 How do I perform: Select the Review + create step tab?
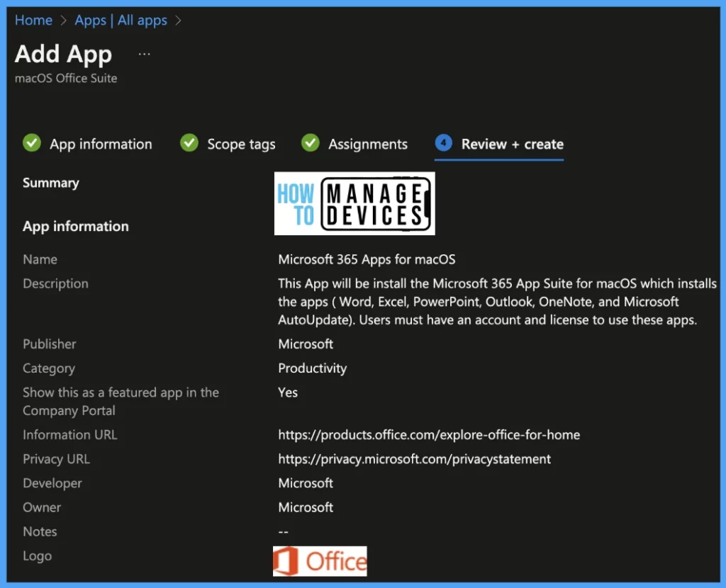499,145
